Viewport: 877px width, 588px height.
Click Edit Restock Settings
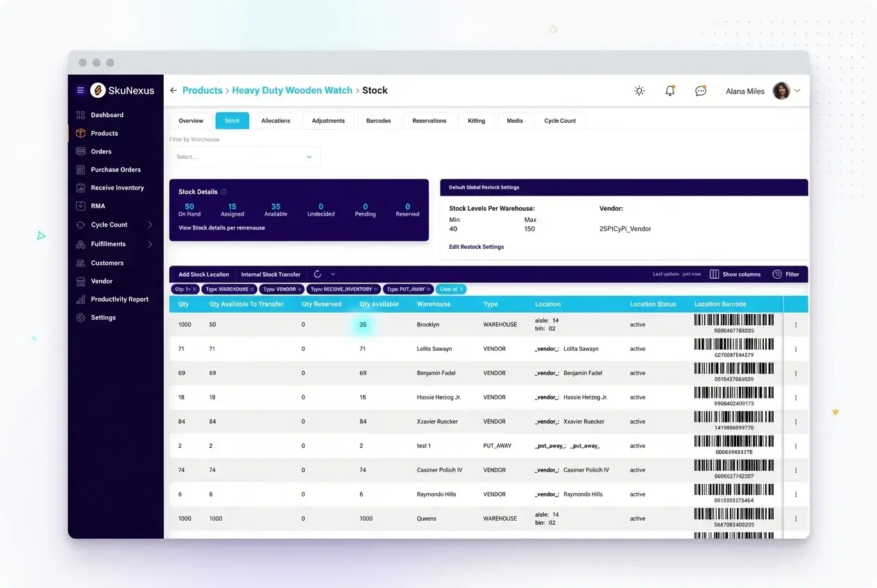click(x=476, y=247)
